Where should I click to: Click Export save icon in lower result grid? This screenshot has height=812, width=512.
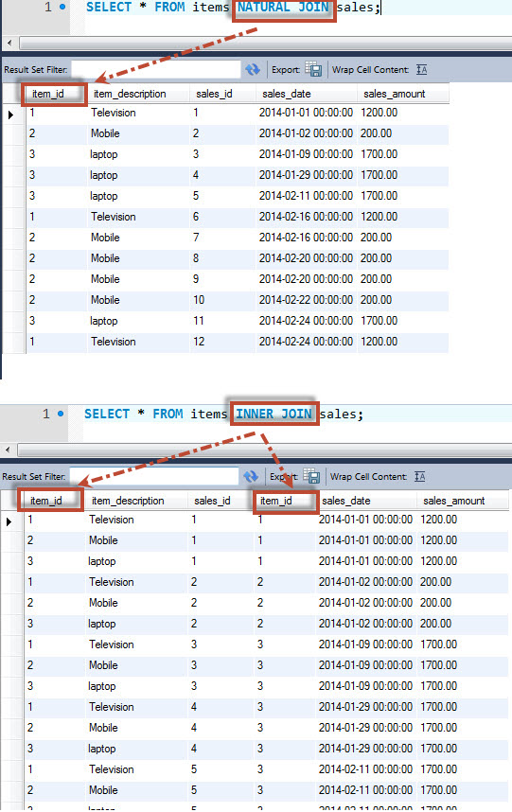click(x=311, y=476)
